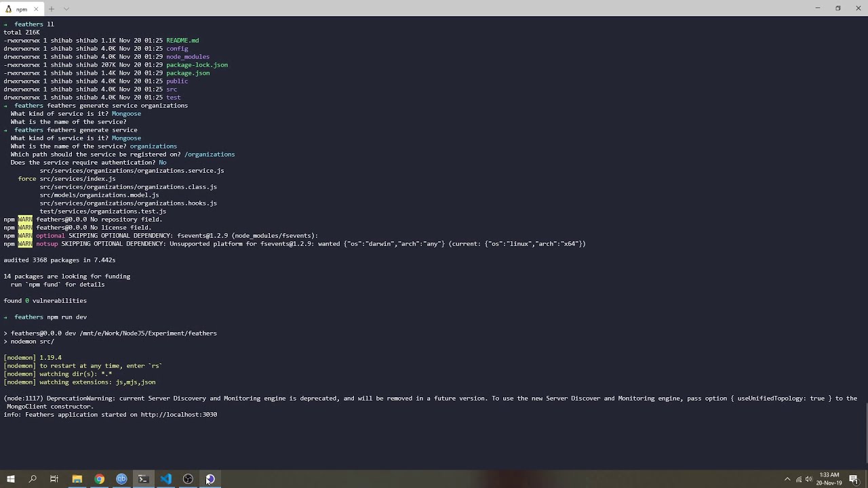Click organizations.model.js path

99,195
